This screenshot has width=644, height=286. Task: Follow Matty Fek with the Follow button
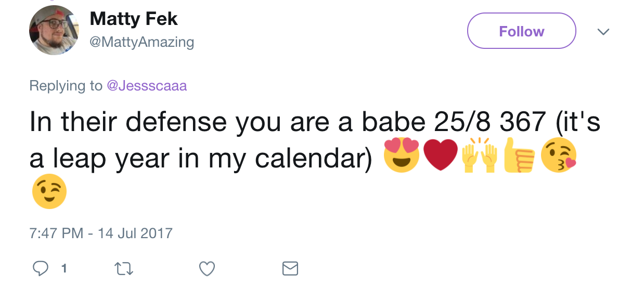[x=522, y=31]
